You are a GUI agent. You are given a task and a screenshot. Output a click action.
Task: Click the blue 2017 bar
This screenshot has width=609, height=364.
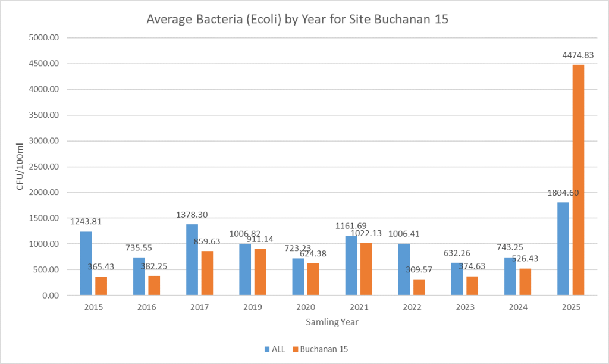192,259
